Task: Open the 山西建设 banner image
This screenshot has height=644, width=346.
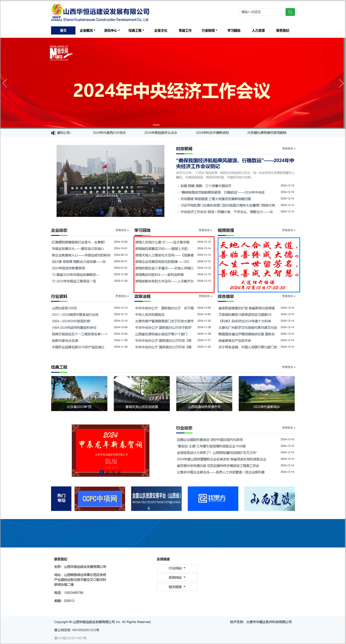Action: pos(269,498)
